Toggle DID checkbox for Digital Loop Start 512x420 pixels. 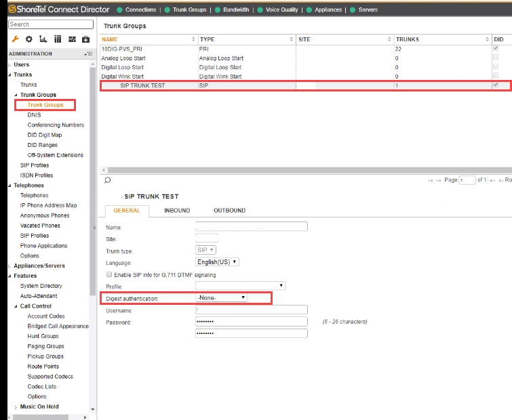tap(496, 66)
